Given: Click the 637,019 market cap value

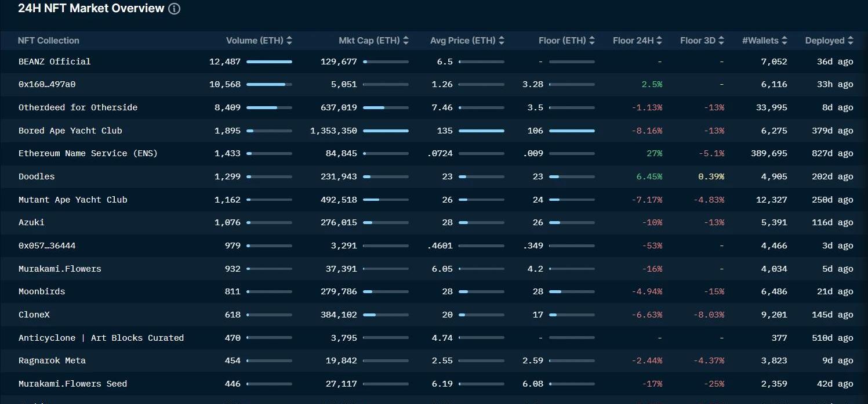Looking at the screenshot, I should 339,107.
